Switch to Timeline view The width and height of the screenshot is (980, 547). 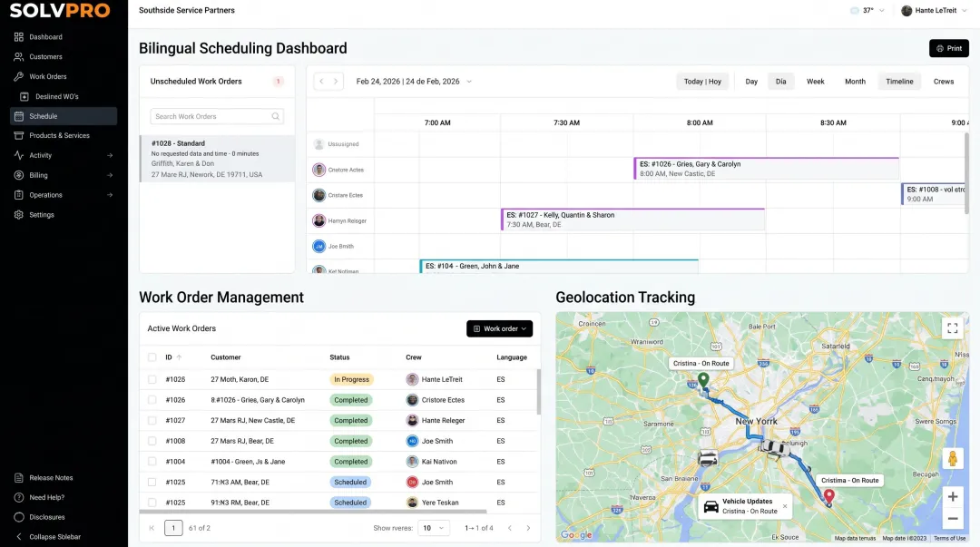coord(899,82)
